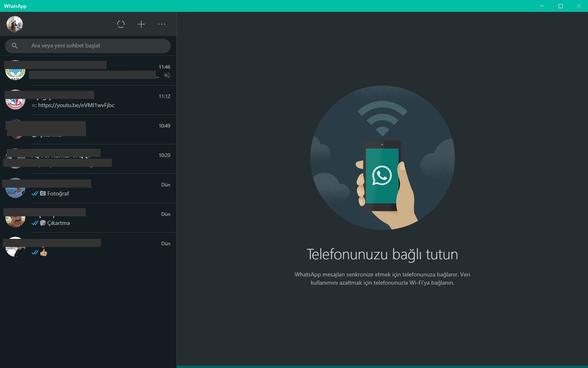This screenshot has height=368, width=588.
Task: Open the chat with the youtu.be link
Action: (88, 100)
